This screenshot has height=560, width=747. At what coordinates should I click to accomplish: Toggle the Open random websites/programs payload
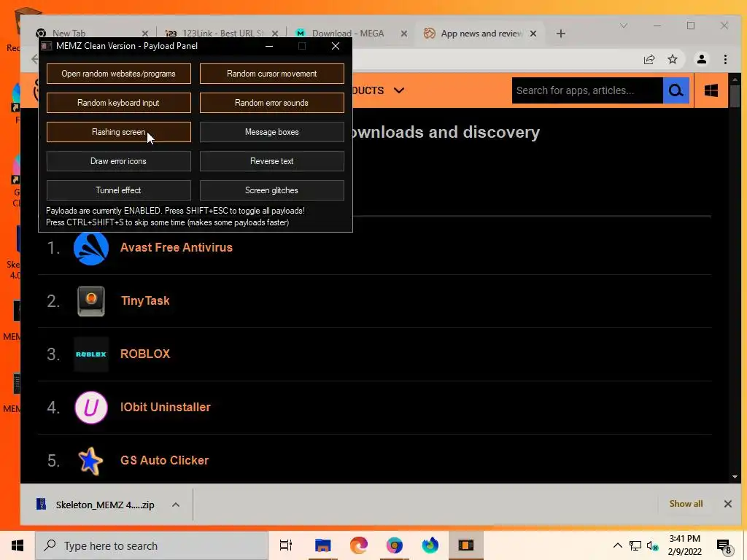click(x=119, y=74)
